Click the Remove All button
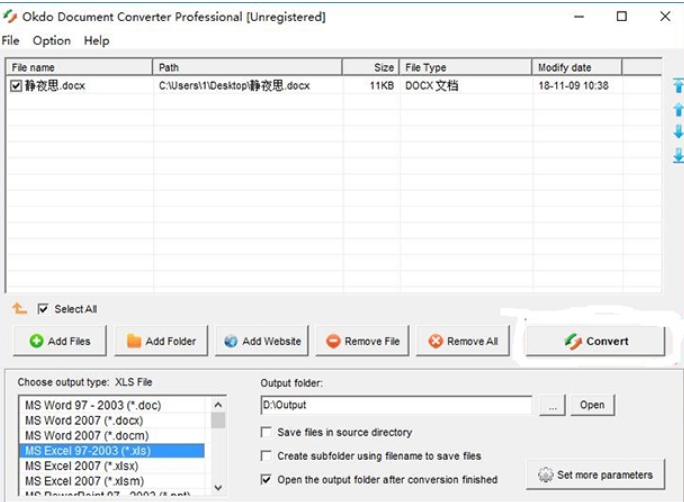 click(463, 341)
